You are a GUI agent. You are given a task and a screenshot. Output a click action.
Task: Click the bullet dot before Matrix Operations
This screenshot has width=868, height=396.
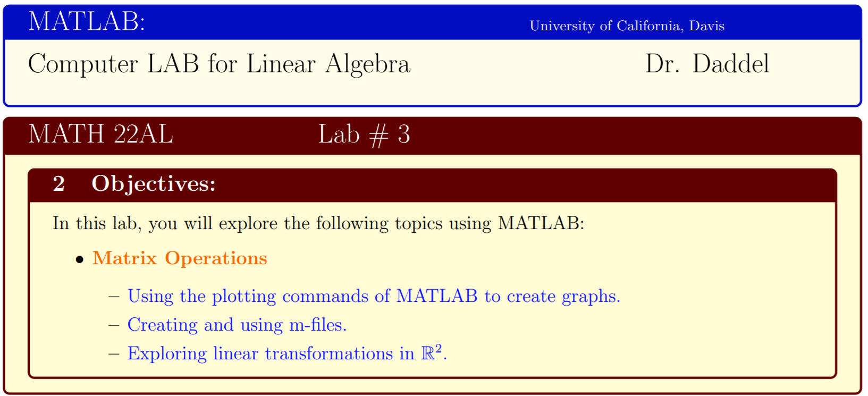(80, 260)
